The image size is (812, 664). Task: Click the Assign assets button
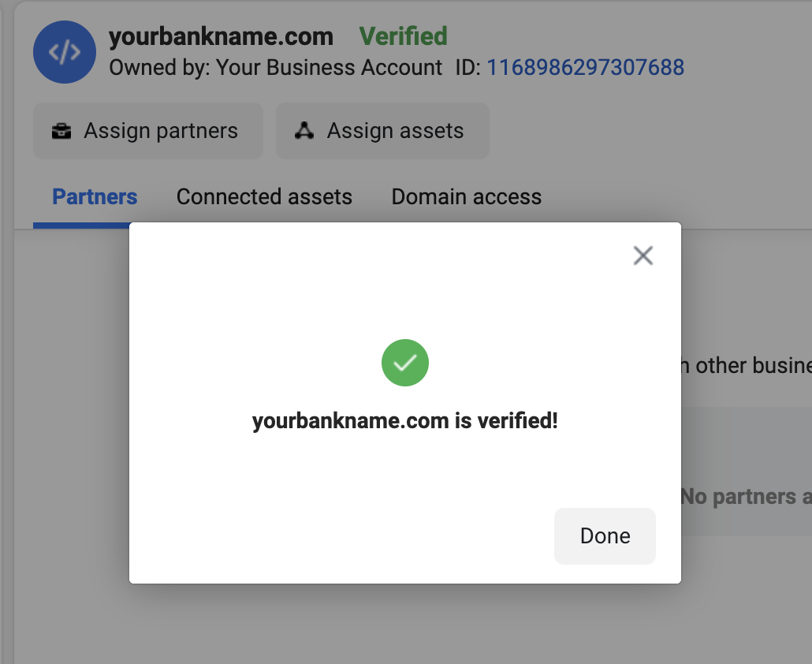coord(382,131)
